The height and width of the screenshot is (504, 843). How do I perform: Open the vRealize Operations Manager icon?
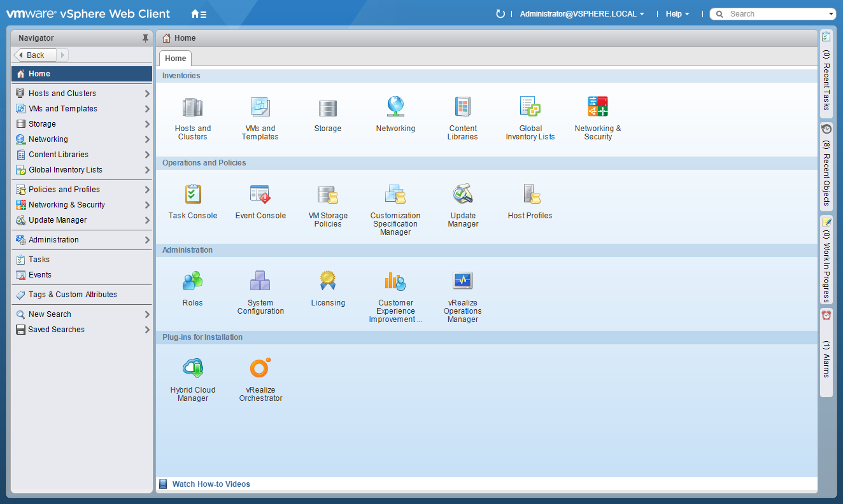point(462,281)
